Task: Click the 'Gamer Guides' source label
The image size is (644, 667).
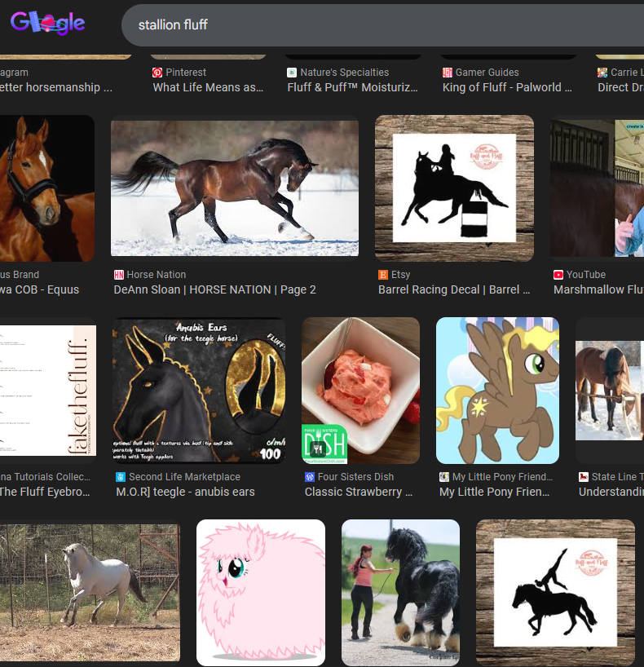Action: click(487, 73)
